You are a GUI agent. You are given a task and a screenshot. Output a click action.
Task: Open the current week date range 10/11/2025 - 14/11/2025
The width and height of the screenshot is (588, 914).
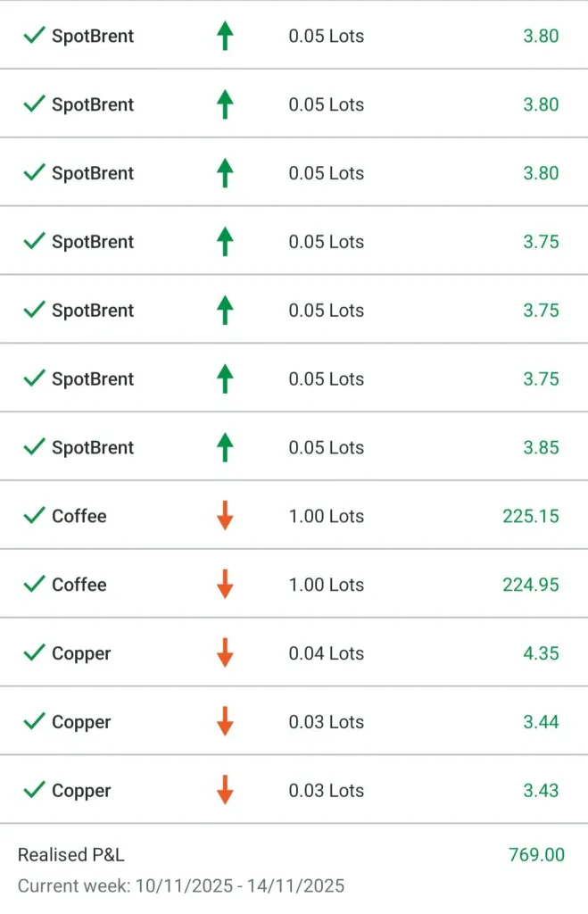[181, 886]
